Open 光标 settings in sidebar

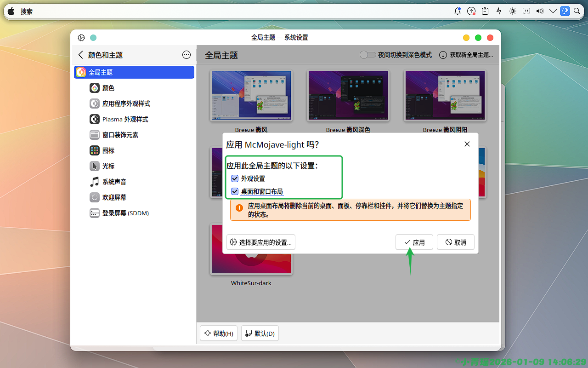tap(108, 166)
